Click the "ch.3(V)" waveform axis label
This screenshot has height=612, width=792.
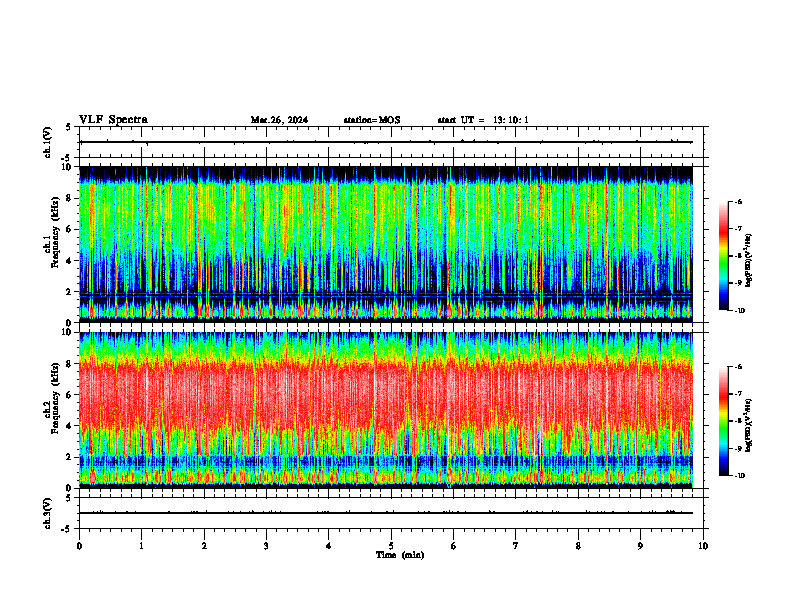click(48, 513)
